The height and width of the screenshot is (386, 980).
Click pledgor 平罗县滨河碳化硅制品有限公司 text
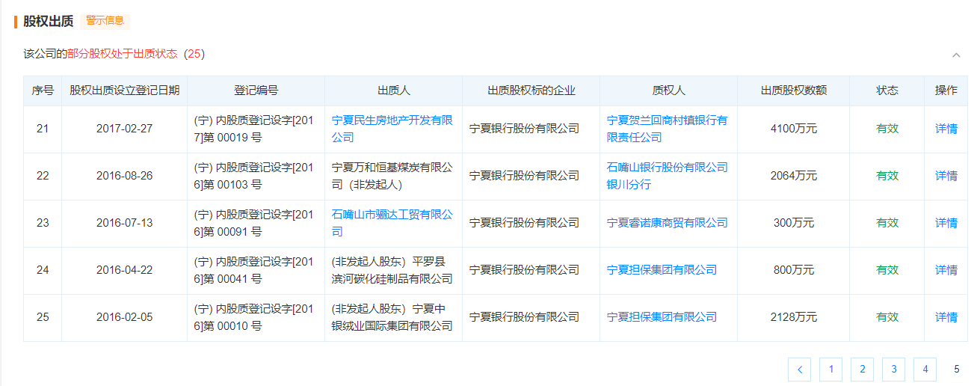click(x=392, y=270)
